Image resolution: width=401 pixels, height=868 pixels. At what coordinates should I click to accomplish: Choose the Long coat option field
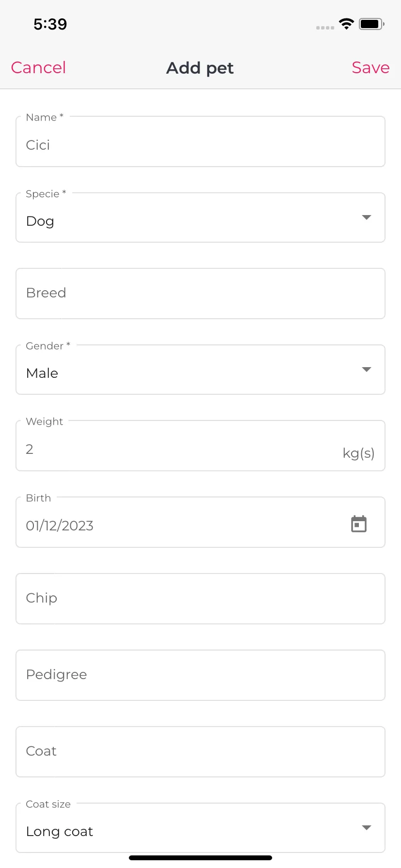point(200,828)
